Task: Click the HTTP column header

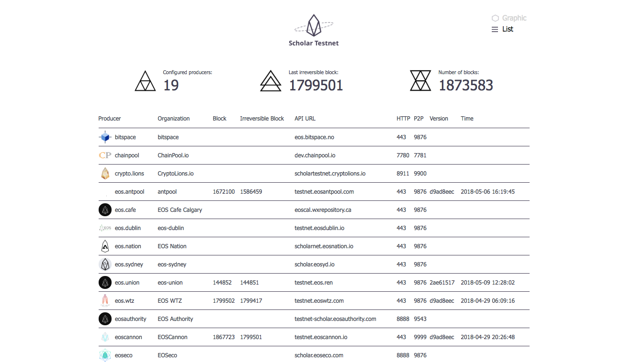Action: coord(404,119)
